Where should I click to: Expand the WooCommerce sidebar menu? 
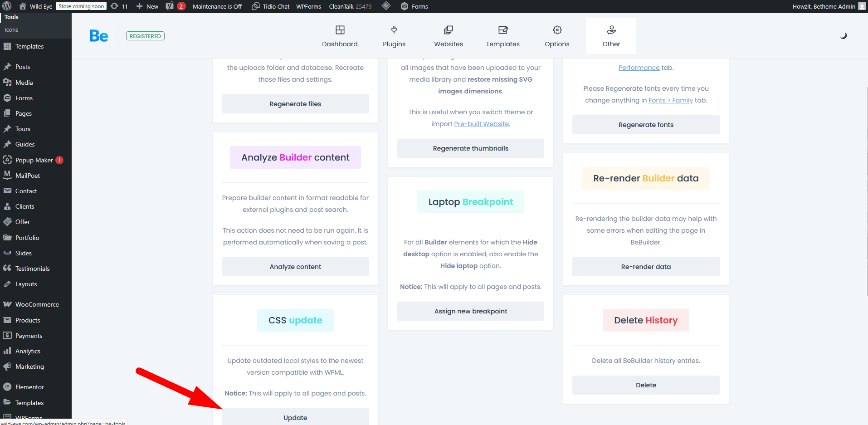[x=37, y=304]
